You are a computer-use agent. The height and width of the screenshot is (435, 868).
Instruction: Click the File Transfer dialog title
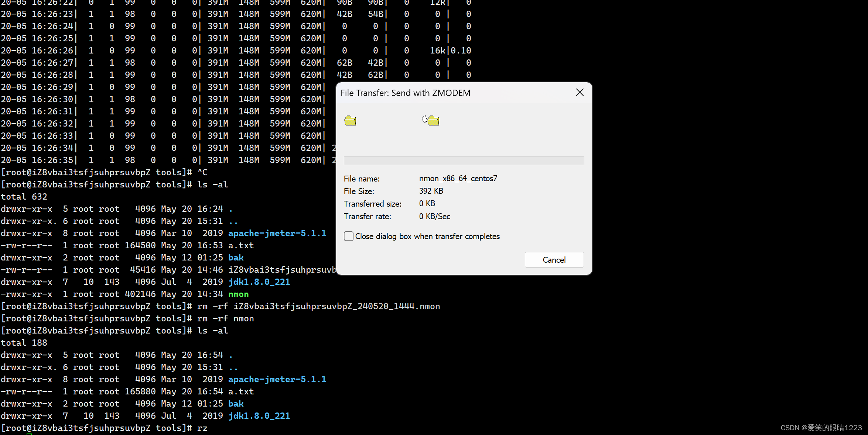pos(405,93)
